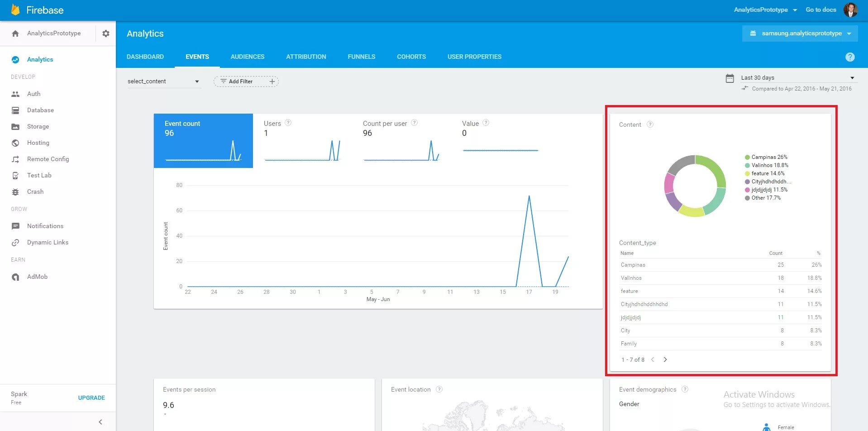Open the Funnels tab
868x431 pixels.
362,57
